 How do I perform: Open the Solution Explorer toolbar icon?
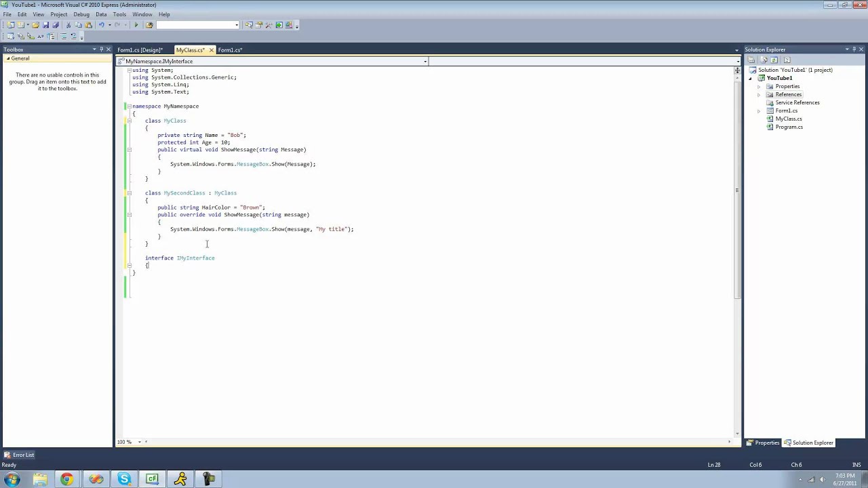pos(249,25)
